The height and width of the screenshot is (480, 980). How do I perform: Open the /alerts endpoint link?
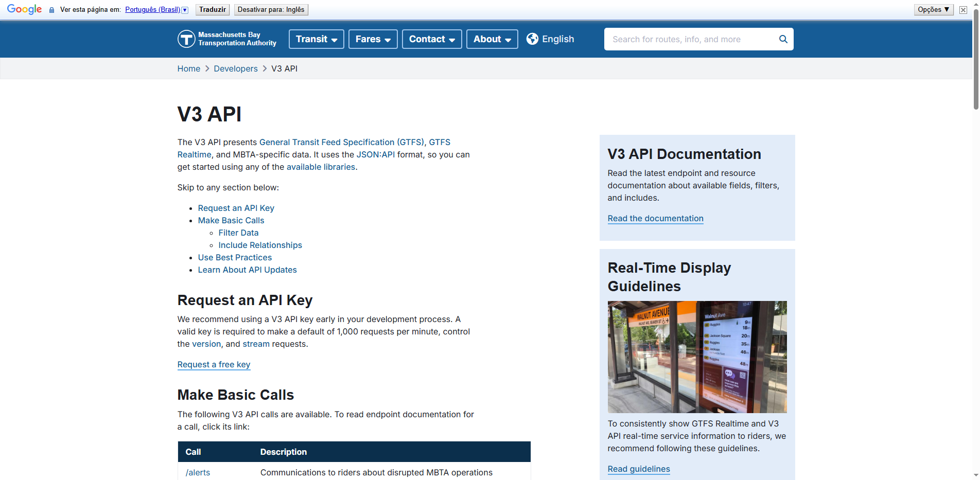(198, 472)
